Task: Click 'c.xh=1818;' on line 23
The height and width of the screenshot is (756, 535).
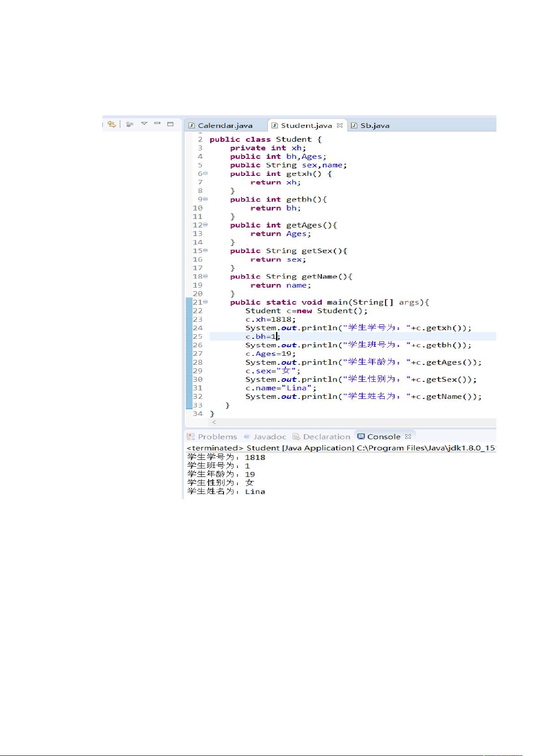Action: pyautogui.click(x=271, y=319)
